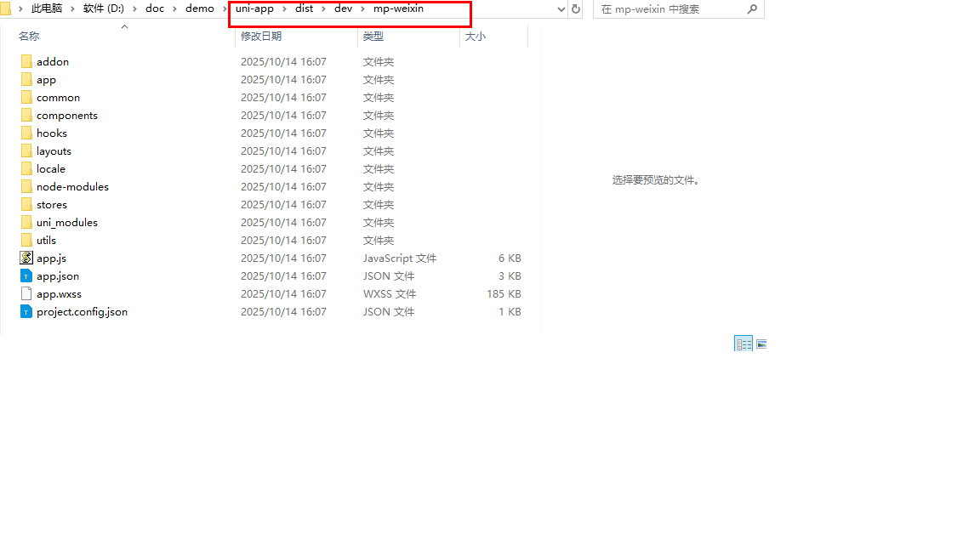Select the app.js JavaScript file icon
This screenshot has width=980, height=551.
(x=26, y=258)
